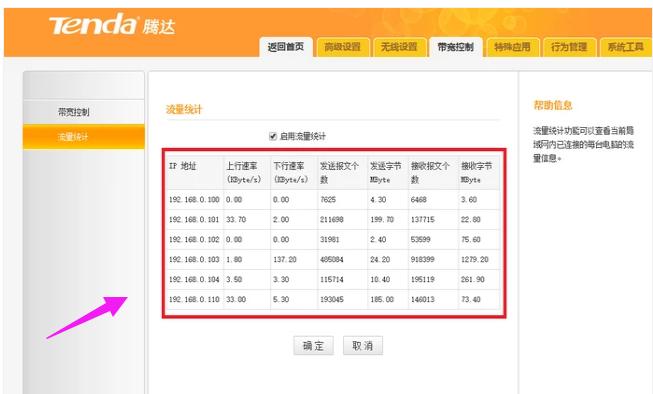653x394 pixels.
Task: Select the row for 192.168.0.110
Action: [x=333, y=299]
